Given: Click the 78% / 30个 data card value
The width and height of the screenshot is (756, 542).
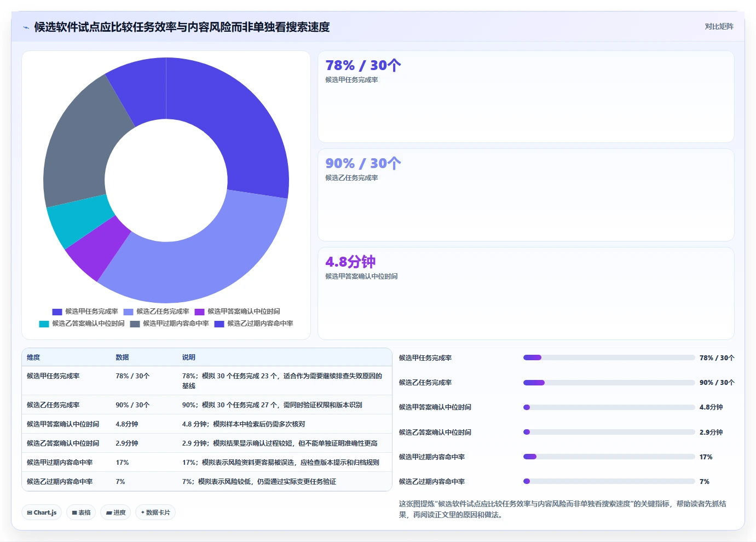Looking at the screenshot, I should click(x=363, y=66).
